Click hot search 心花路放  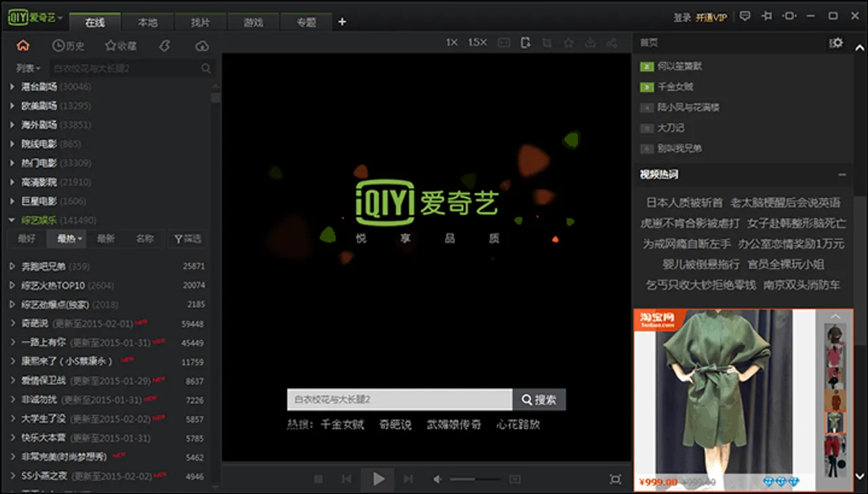[x=518, y=425]
